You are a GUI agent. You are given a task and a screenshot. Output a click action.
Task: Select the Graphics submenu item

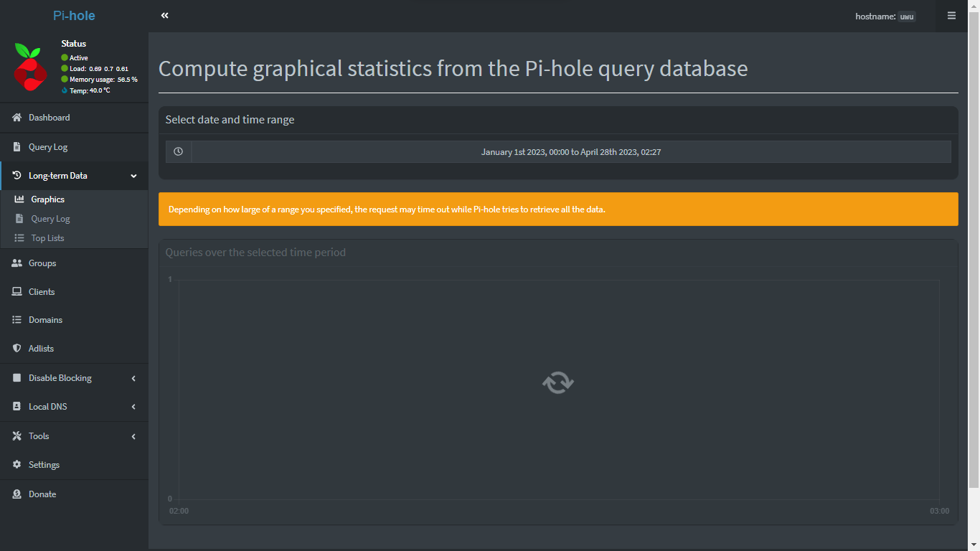47,199
